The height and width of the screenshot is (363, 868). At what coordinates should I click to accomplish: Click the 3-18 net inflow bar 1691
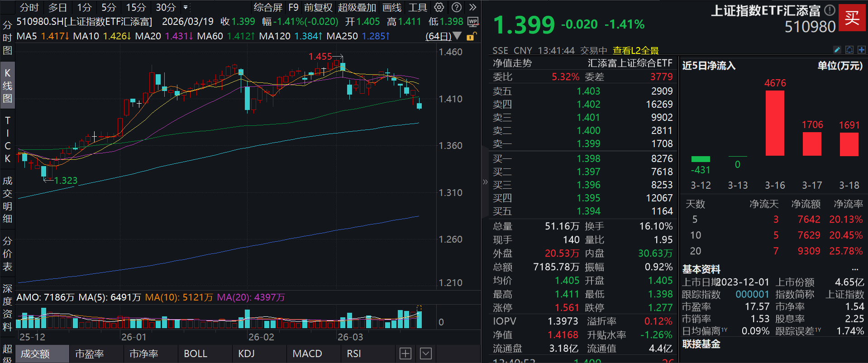pos(849,144)
